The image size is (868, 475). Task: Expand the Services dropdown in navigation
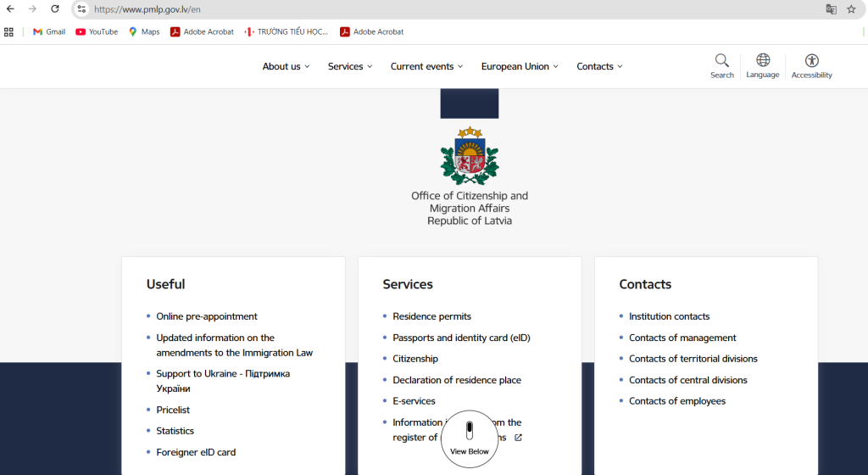(350, 66)
